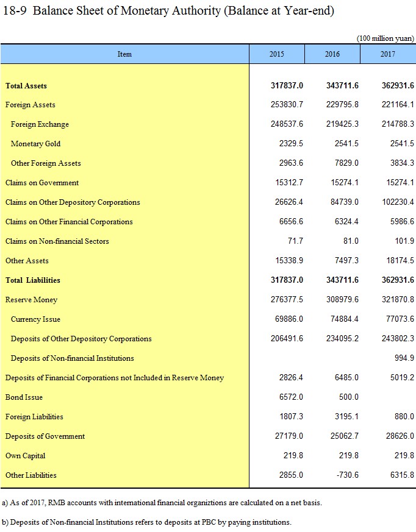Viewport: 416px width, 532px height.
Task: Select Claims on Other Depository 2016 value 84739.0
Action: click(345, 202)
